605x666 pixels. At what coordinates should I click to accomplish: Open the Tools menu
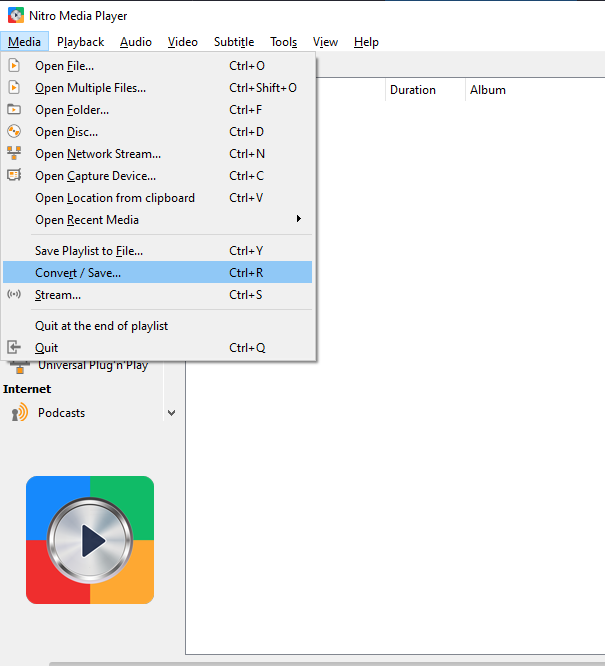[283, 42]
